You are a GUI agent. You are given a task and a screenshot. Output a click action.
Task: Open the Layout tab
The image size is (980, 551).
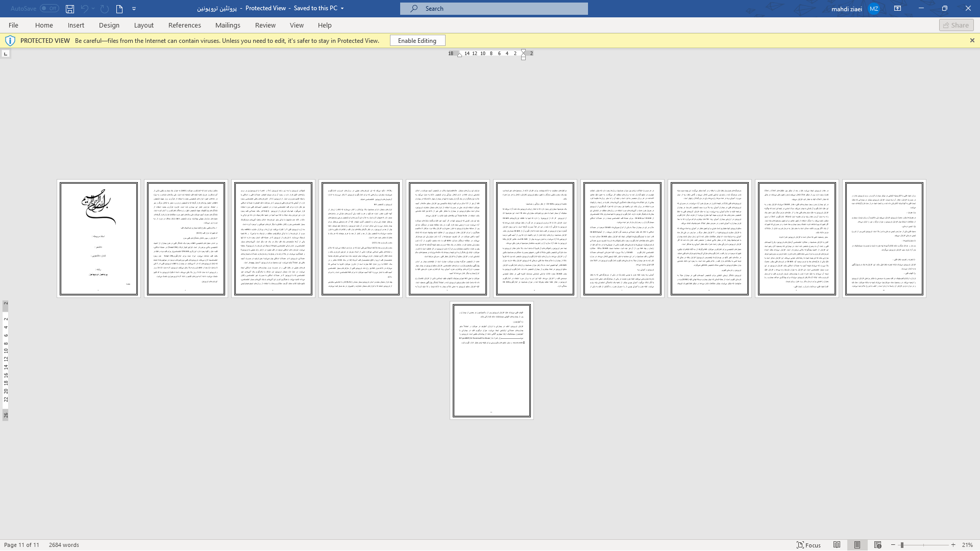144,25
